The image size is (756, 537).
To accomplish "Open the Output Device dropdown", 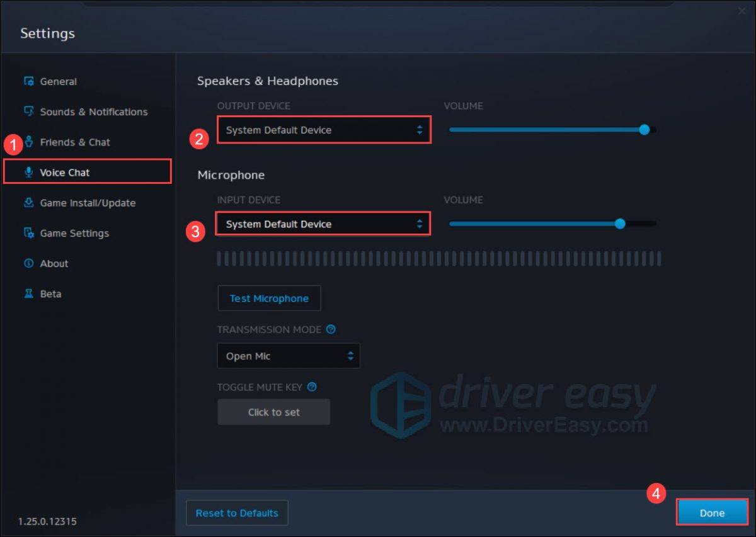I will pos(324,130).
